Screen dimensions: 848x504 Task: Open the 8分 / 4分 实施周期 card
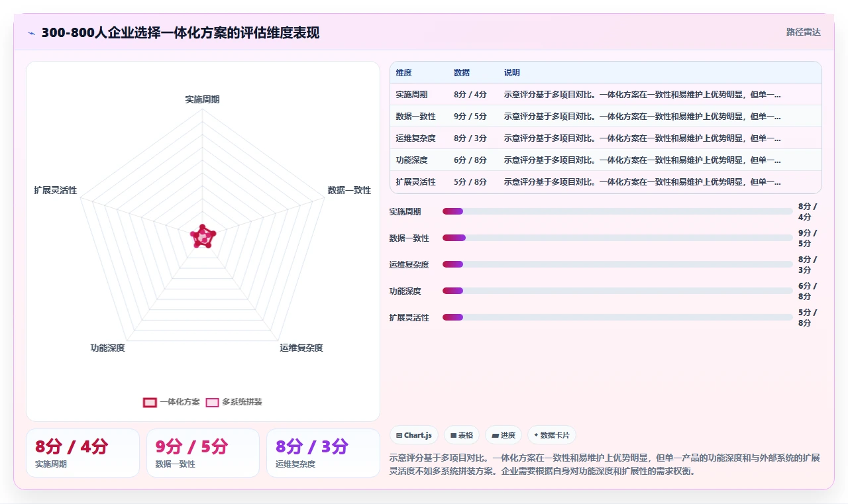point(83,453)
